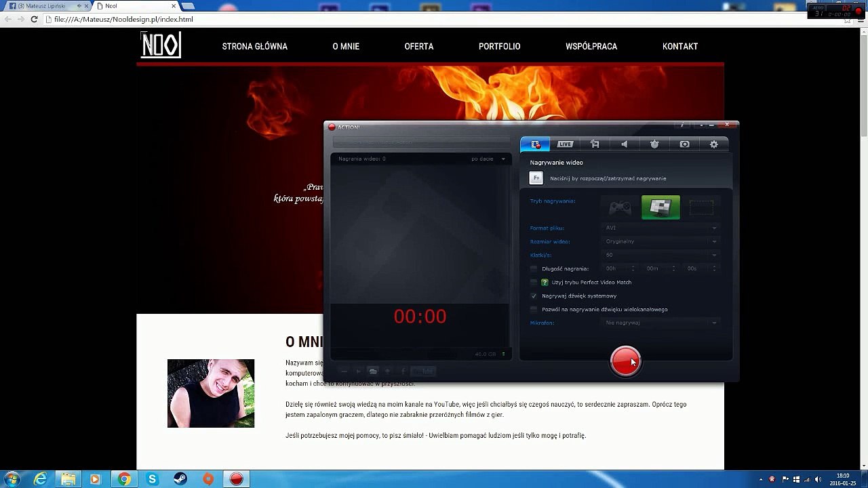Select active desktop recording mode
The height and width of the screenshot is (488, 868).
660,207
